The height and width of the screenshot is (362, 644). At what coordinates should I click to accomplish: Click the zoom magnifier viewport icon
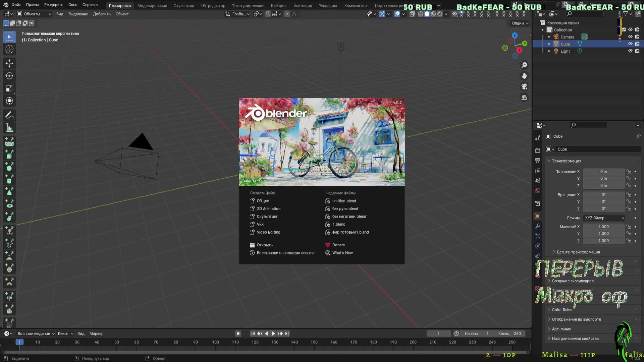[524, 65]
